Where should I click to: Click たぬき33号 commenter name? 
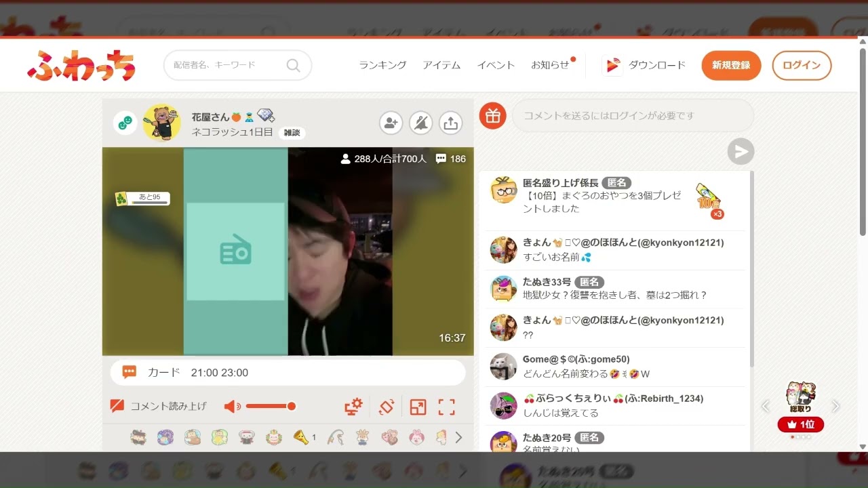point(547,282)
